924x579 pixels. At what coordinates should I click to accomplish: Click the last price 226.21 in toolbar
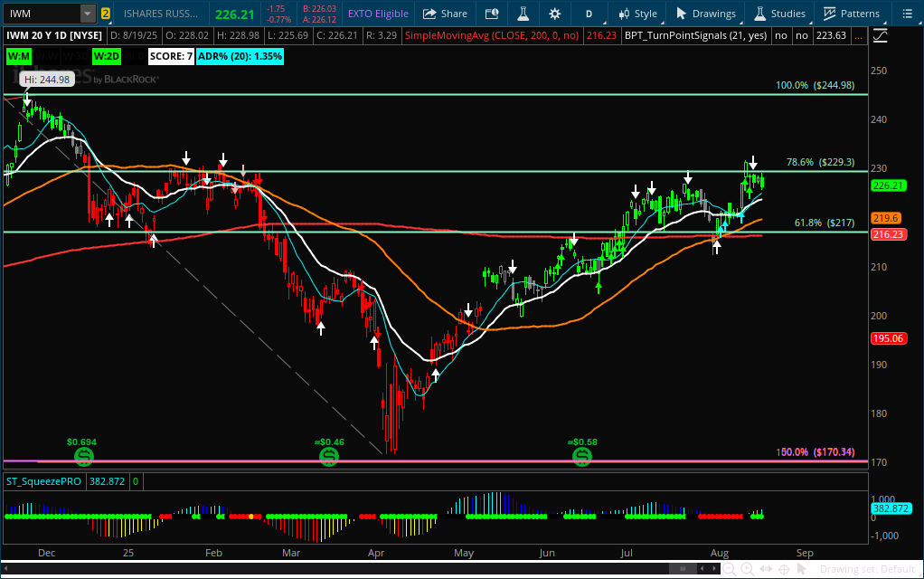[234, 14]
